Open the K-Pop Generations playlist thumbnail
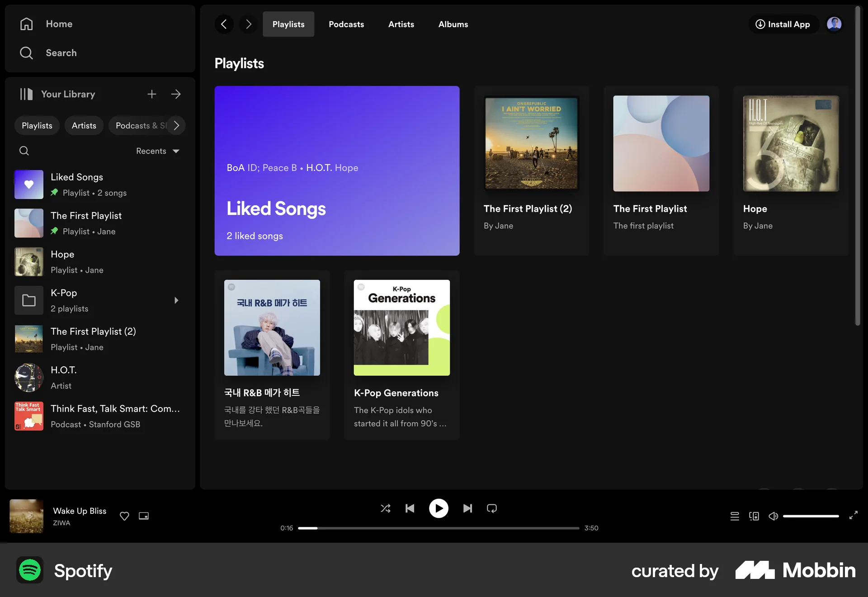Viewport: 868px width, 597px height. coord(401,328)
